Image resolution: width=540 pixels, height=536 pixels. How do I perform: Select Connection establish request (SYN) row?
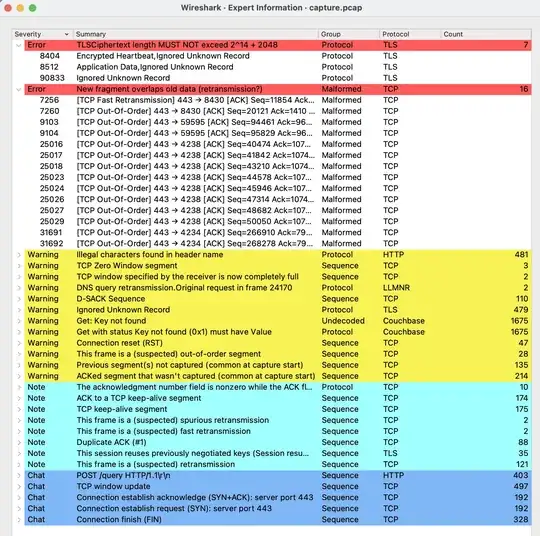(x=278, y=508)
